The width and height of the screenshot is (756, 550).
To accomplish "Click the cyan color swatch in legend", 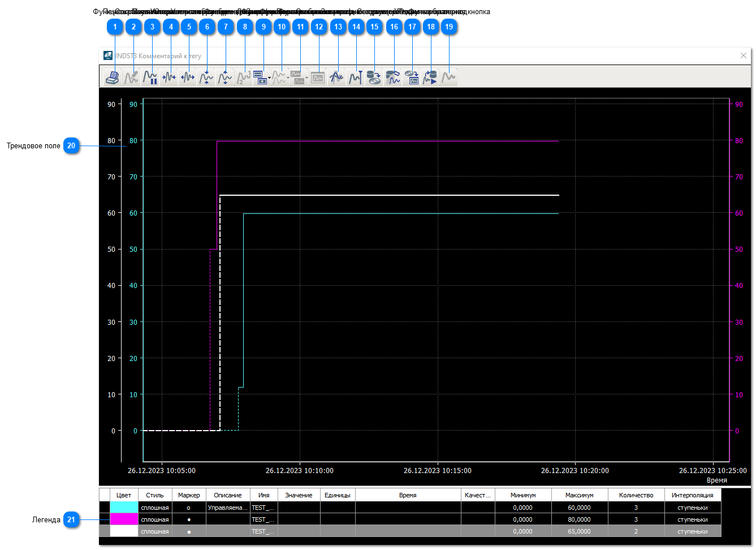I will tap(124, 508).
